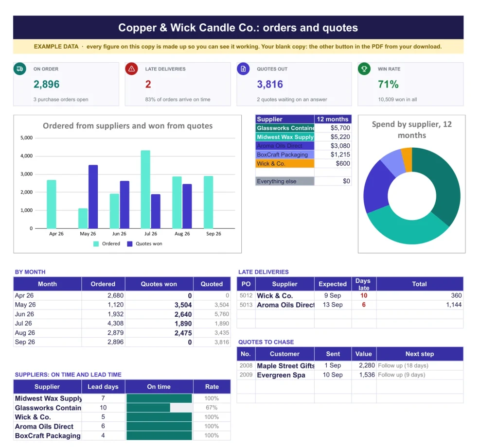
Task: Select PO number 5012
Action: (x=246, y=295)
